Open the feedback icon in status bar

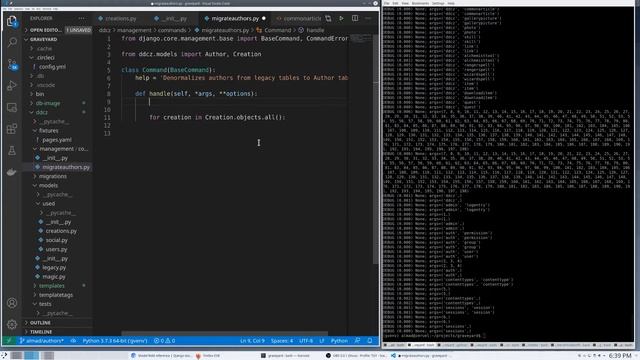coord(358,340)
